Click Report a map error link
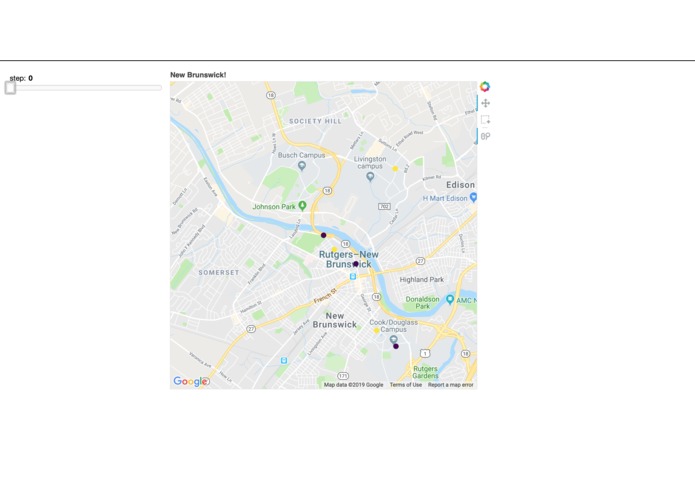This screenshot has width=695, height=494. click(x=450, y=385)
